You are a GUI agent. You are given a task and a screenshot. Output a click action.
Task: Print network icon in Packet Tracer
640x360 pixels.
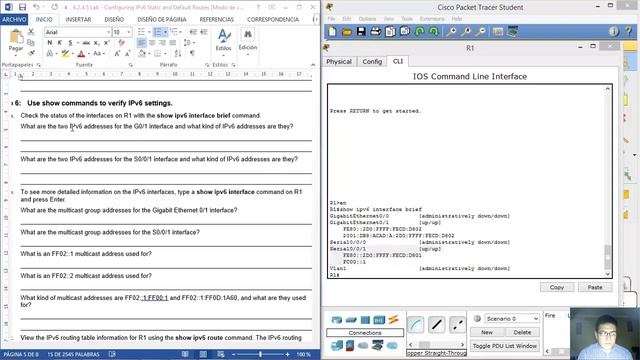[376, 31]
